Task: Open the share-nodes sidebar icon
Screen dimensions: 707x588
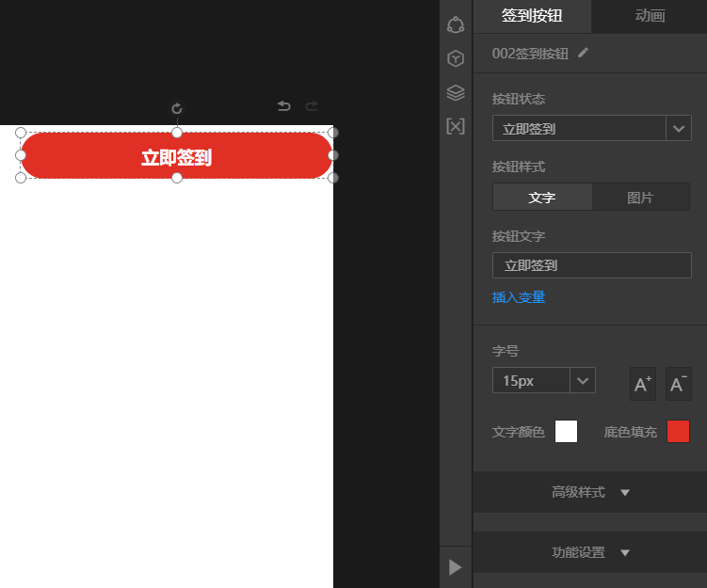Action: 456,24
